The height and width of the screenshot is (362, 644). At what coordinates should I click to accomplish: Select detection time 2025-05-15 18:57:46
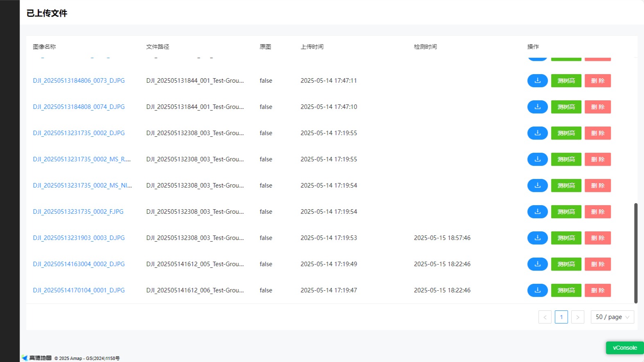tap(442, 238)
